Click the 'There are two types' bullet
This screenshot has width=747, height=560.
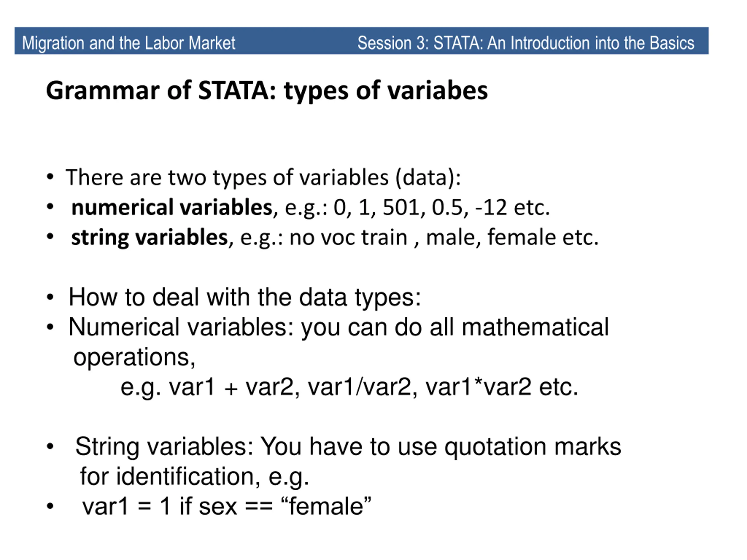(x=263, y=177)
